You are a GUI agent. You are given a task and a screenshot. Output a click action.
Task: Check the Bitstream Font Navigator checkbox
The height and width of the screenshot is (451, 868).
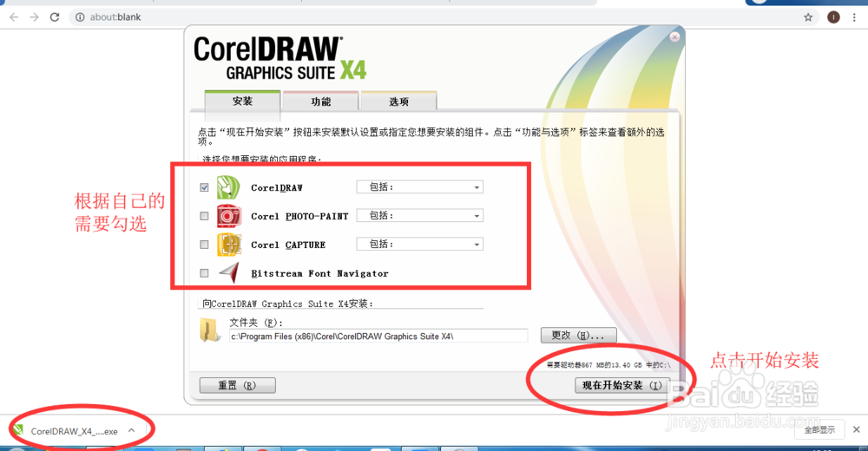pos(204,273)
